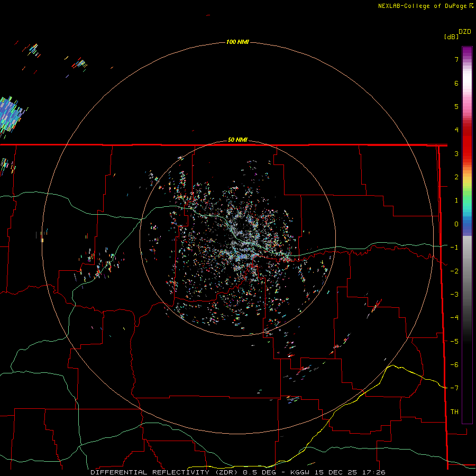Viewport: 476px width, 476px height.
Task: Click the 2 dB value on the color scale
Action: (x=456, y=177)
